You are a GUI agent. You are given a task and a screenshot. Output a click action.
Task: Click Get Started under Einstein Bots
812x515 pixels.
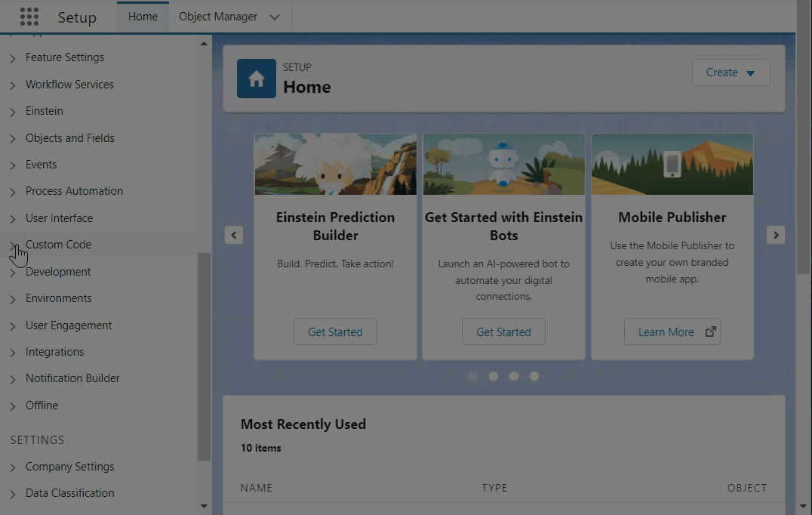[503, 332]
